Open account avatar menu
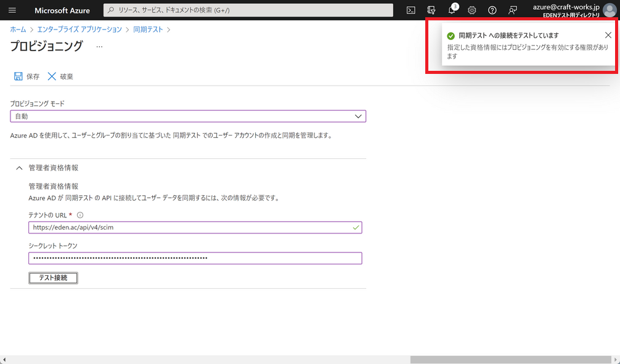 pyautogui.click(x=610, y=10)
